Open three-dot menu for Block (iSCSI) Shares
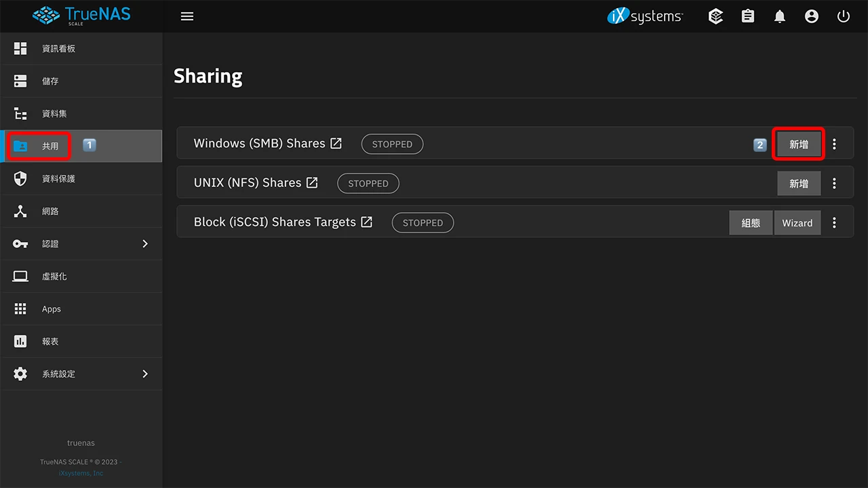Image resolution: width=868 pixels, height=488 pixels. point(834,222)
